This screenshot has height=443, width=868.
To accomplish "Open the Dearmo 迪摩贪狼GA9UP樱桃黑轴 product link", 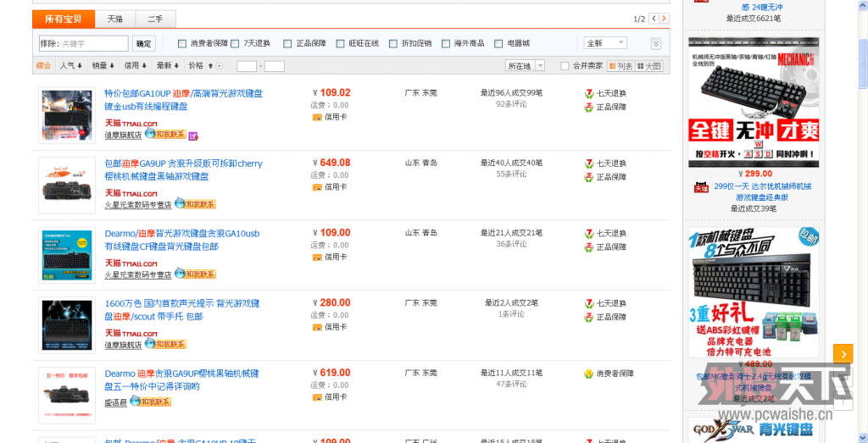I will coord(181,380).
